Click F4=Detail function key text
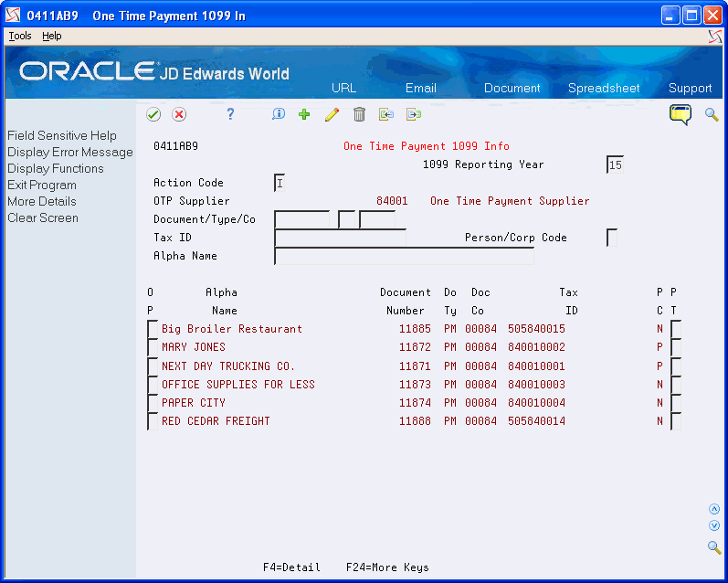Viewport: 728px width, 583px height. click(x=291, y=567)
